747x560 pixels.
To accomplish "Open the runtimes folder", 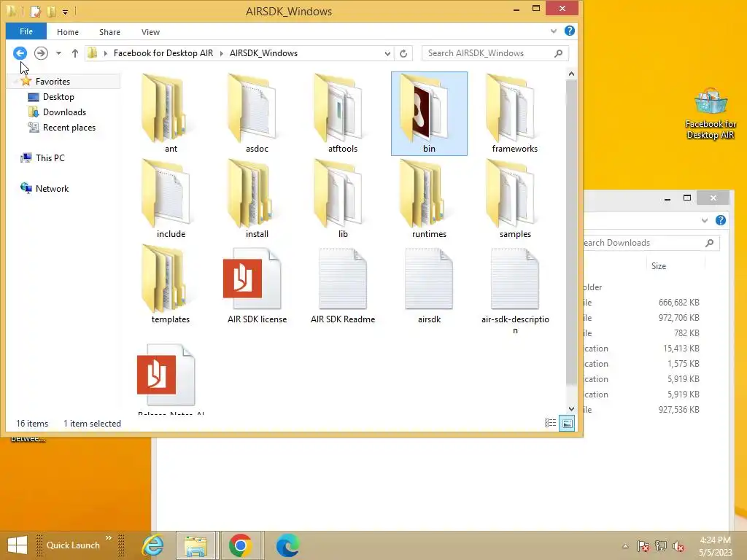I will click(429, 199).
